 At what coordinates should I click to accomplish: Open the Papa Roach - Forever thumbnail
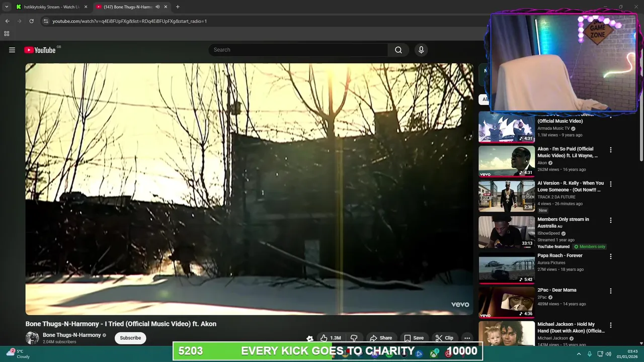click(507, 268)
